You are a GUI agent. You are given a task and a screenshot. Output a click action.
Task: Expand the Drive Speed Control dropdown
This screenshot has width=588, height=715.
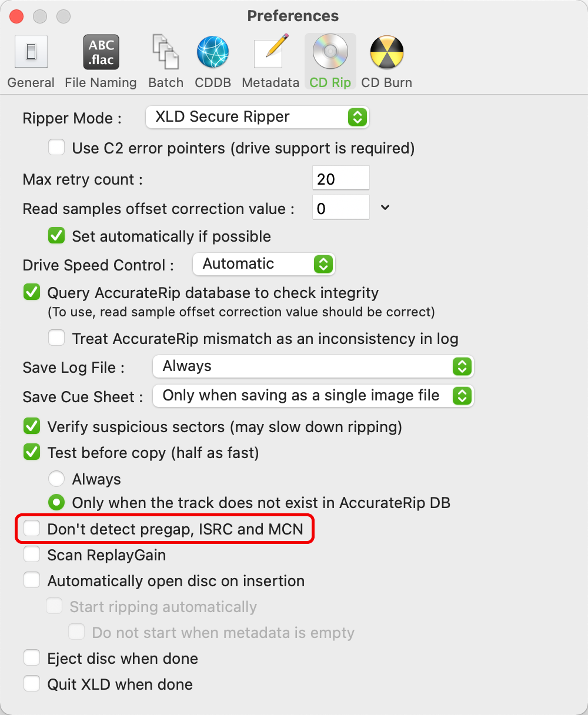click(x=263, y=264)
